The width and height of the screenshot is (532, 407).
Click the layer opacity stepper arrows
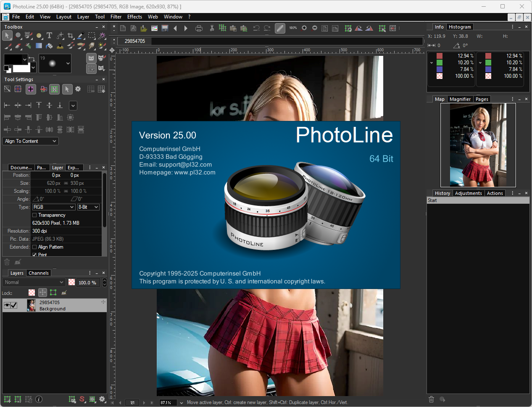105,283
